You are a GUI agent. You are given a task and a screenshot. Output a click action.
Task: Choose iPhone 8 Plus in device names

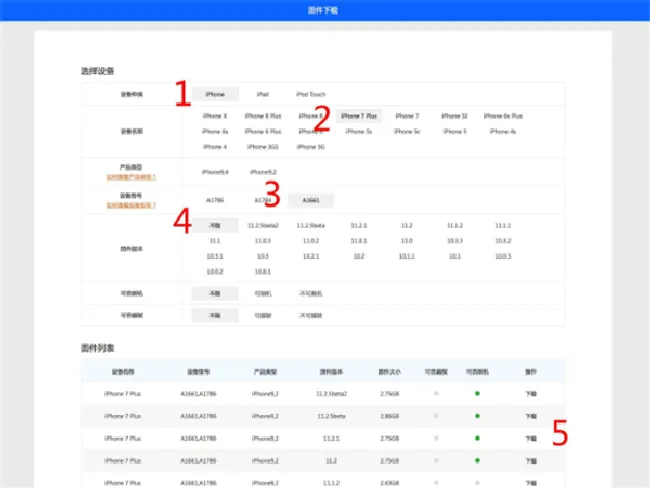(x=263, y=116)
